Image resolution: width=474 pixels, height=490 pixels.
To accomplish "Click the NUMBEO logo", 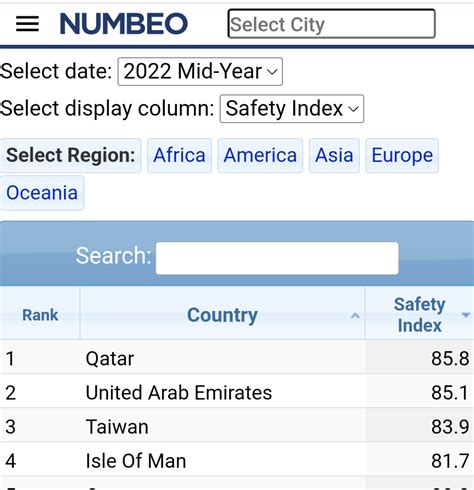I will coord(124,24).
